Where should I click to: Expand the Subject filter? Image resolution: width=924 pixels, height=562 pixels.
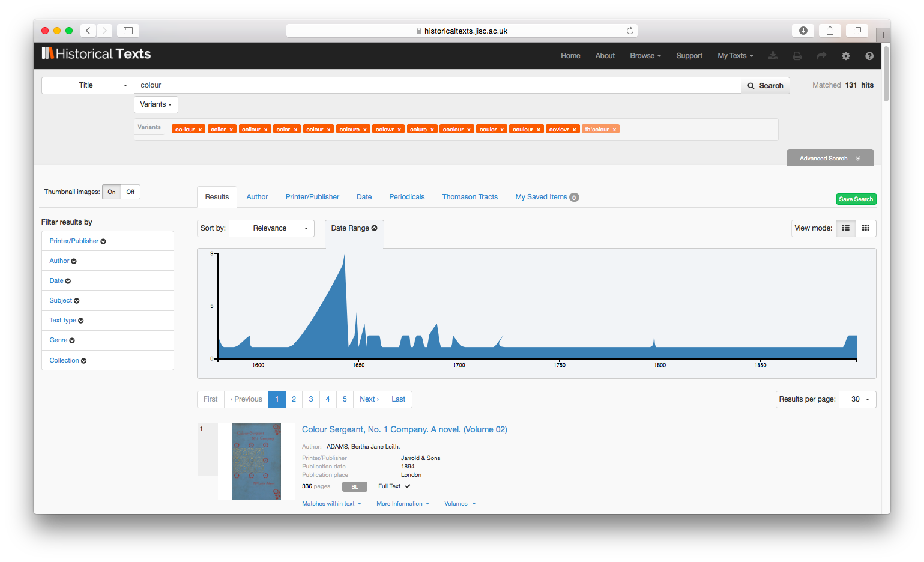tap(64, 300)
